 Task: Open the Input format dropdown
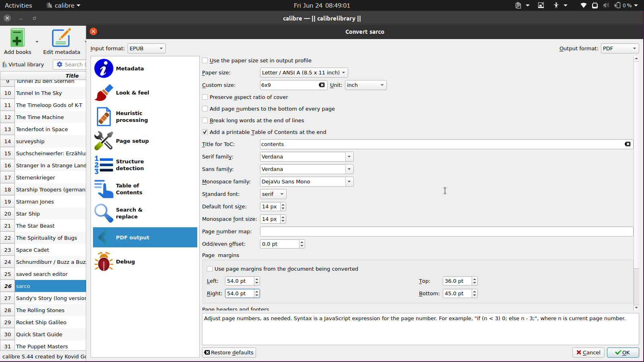tap(147, 48)
